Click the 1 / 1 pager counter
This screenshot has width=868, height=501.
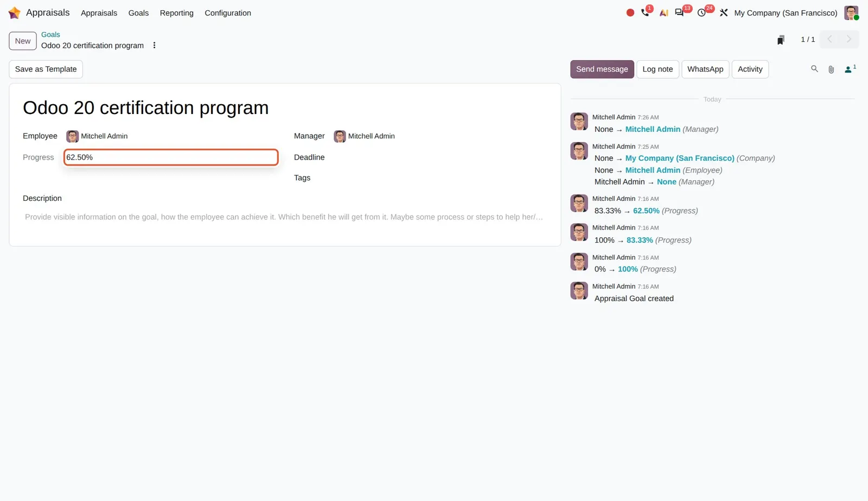[808, 39]
